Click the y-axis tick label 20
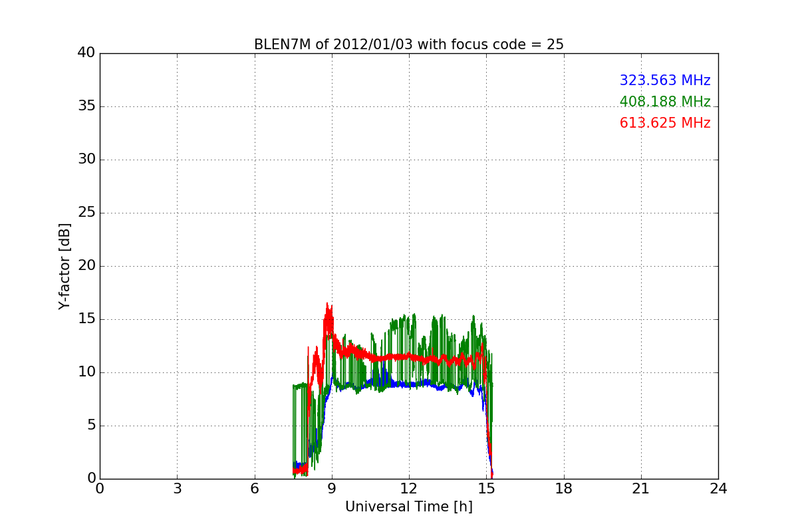 pyautogui.click(x=86, y=266)
